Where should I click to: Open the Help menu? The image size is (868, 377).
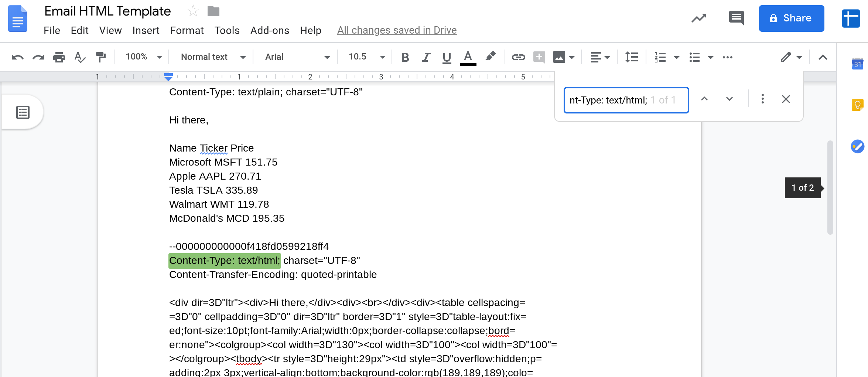click(x=311, y=30)
